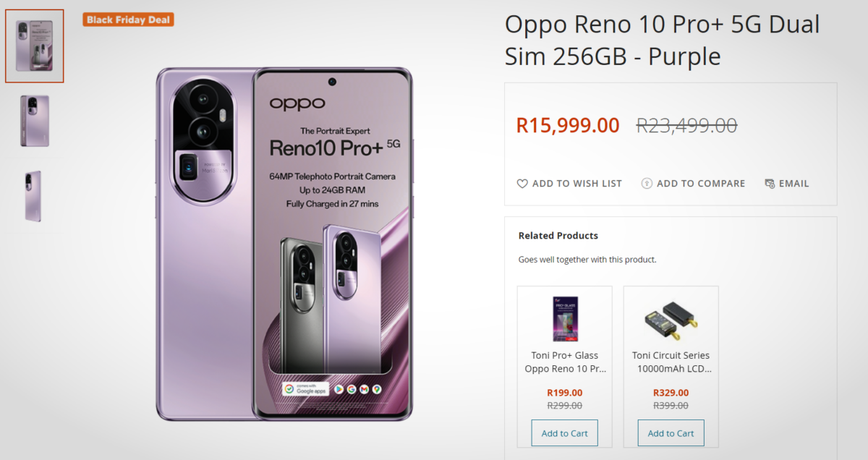Viewport: 868px width, 460px height.
Task: Click the Add to Compare text link
Action: (700, 184)
